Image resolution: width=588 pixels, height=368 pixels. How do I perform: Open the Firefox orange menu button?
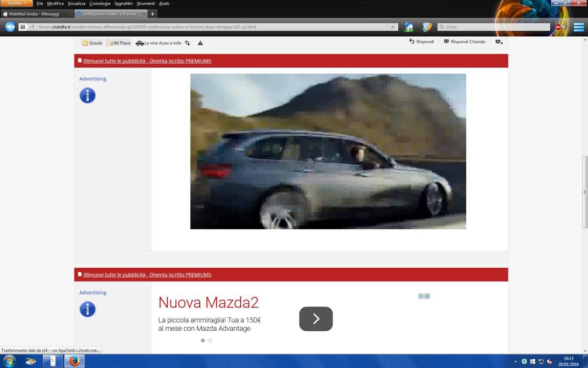click(17, 3)
